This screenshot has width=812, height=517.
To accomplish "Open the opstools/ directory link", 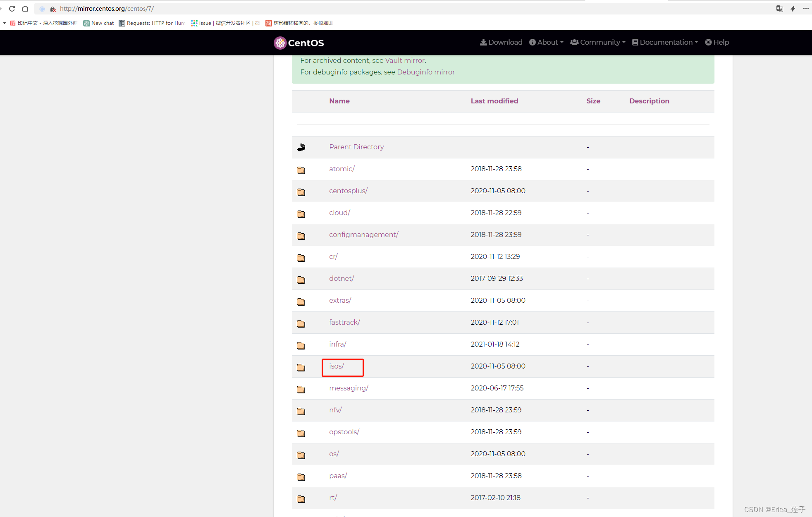I will (344, 432).
